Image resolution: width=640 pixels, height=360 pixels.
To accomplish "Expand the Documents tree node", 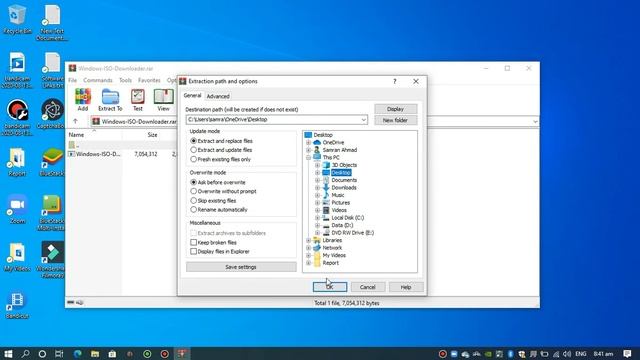I will (317, 180).
